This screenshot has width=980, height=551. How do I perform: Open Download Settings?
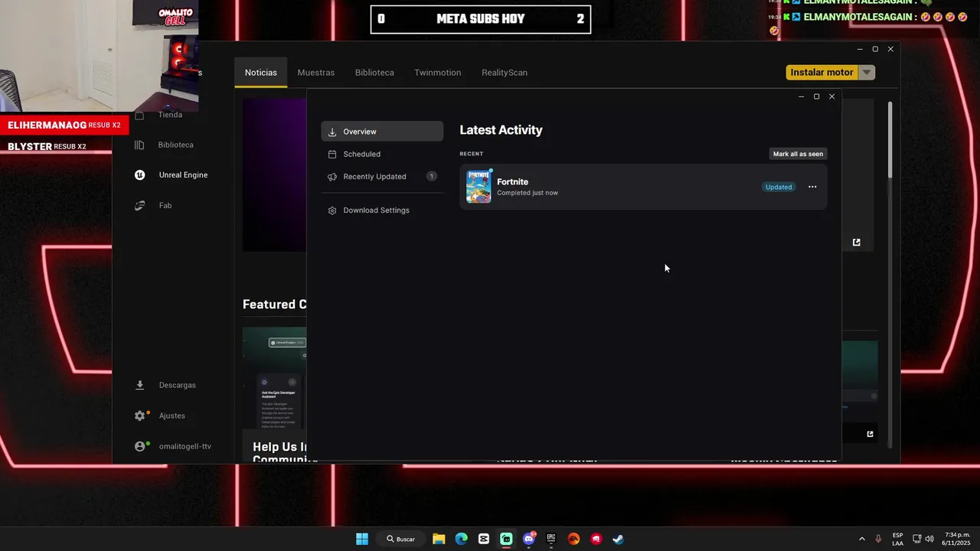click(382, 210)
